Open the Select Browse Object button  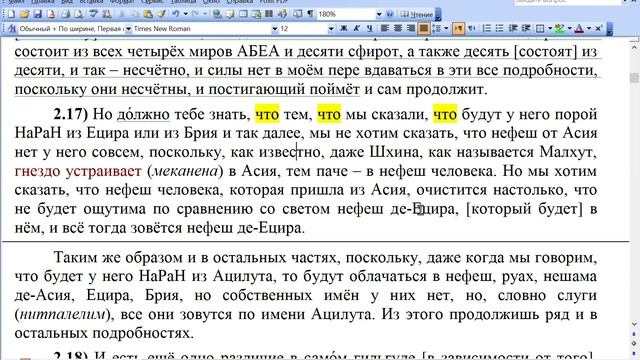[634, 343]
